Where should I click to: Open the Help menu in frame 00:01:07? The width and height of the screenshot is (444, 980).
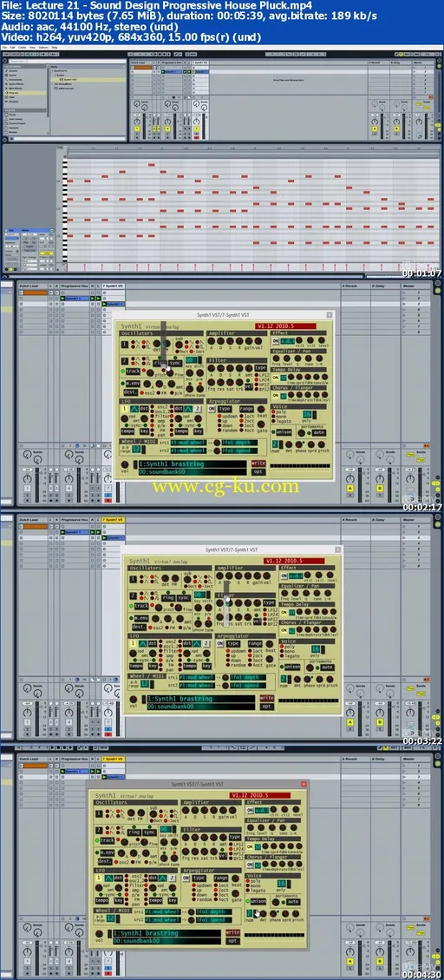pos(55,48)
